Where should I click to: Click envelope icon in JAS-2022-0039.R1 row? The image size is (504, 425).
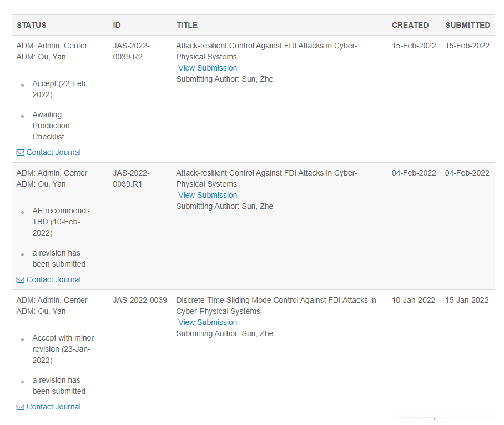click(21, 279)
